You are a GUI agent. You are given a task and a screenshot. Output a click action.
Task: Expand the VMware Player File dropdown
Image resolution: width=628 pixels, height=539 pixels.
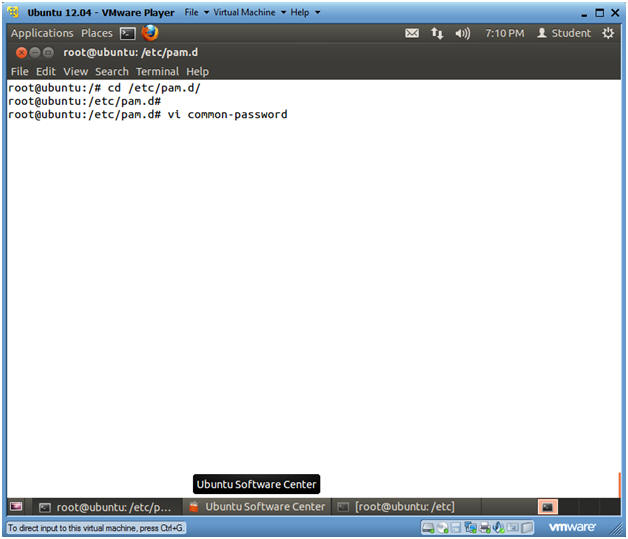pyautogui.click(x=197, y=12)
